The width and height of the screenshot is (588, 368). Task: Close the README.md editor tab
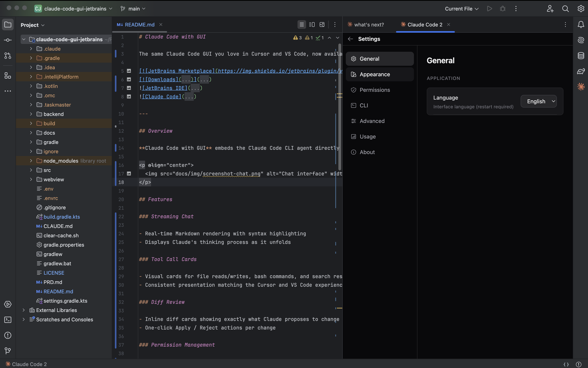161,25
